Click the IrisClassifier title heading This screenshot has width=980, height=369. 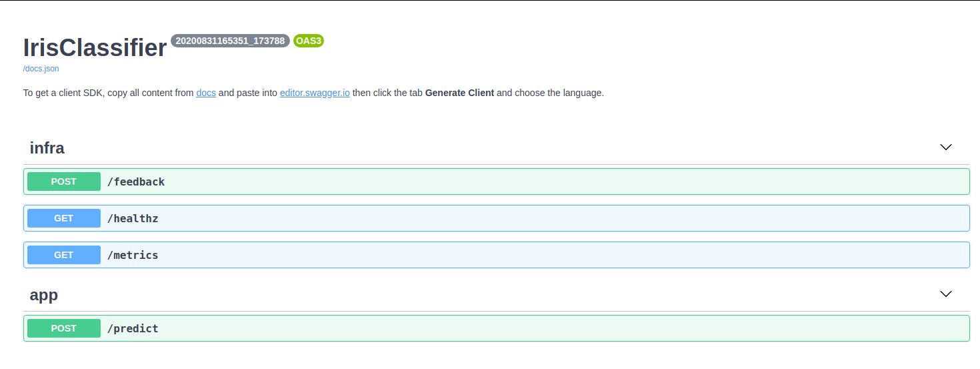click(x=95, y=48)
